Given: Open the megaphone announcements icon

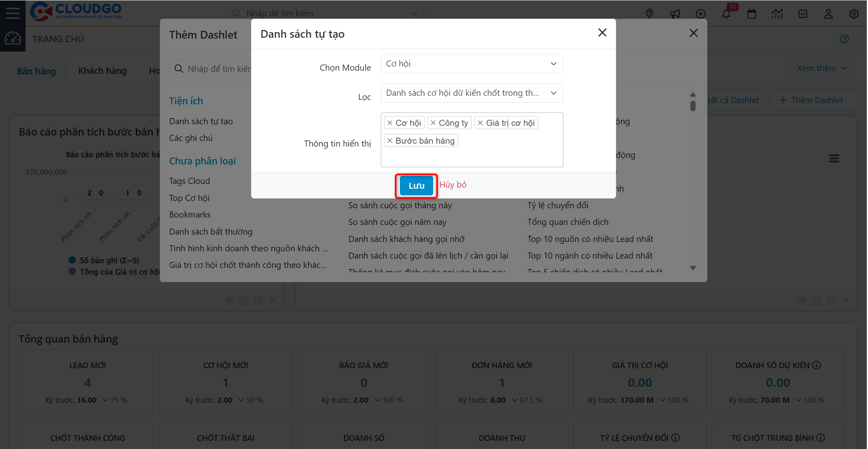Looking at the screenshot, I should [675, 13].
